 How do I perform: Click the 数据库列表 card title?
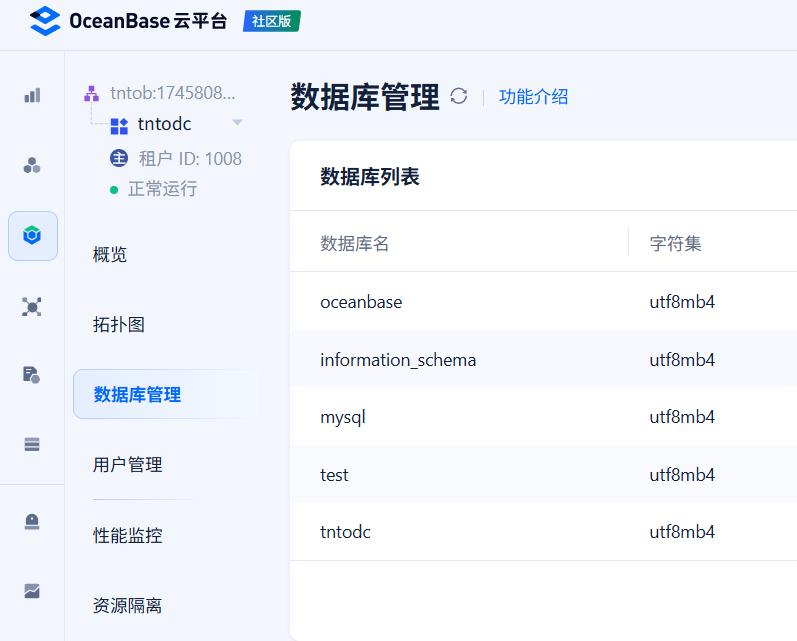click(370, 177)
